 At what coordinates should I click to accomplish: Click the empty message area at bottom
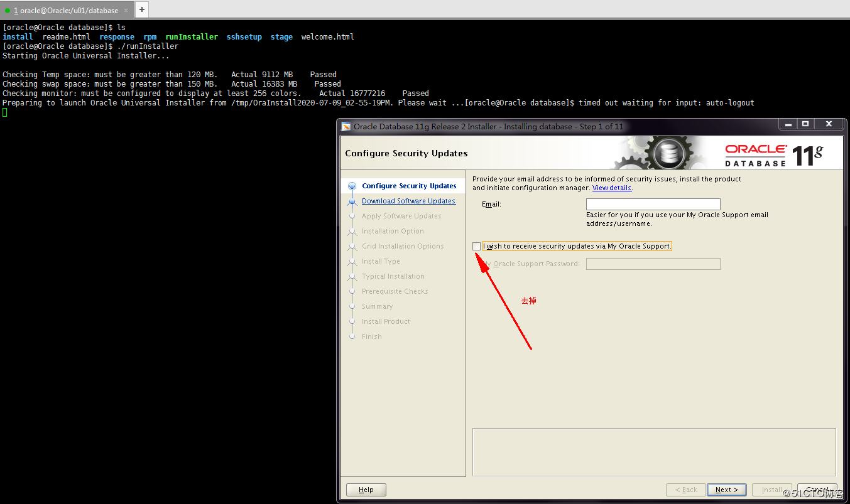coord(653,452)
